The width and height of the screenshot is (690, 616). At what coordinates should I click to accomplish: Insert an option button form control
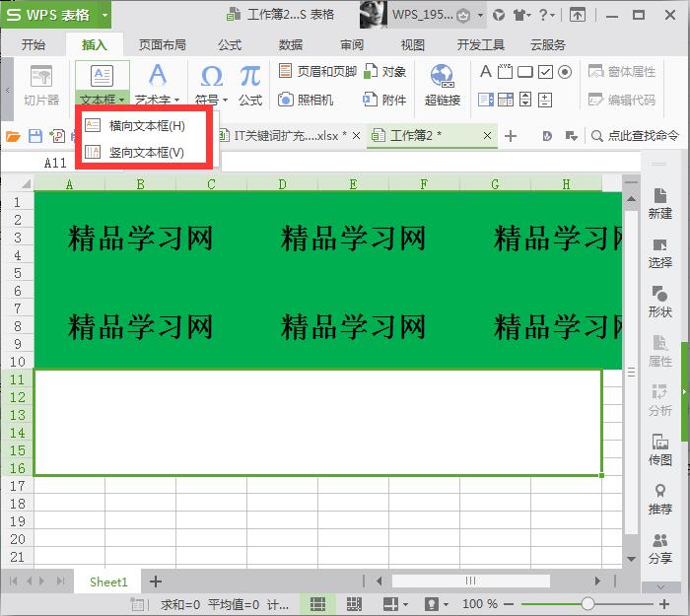pos(565,71)
